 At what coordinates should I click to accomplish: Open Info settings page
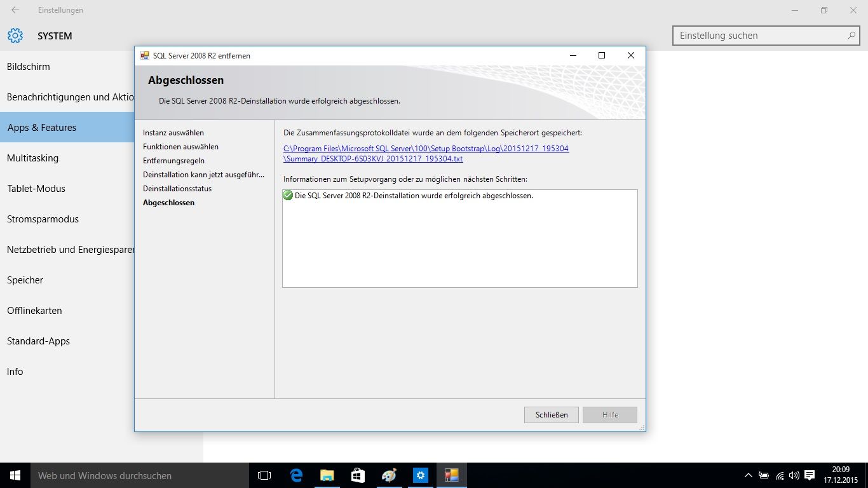[x=67, y=372]
